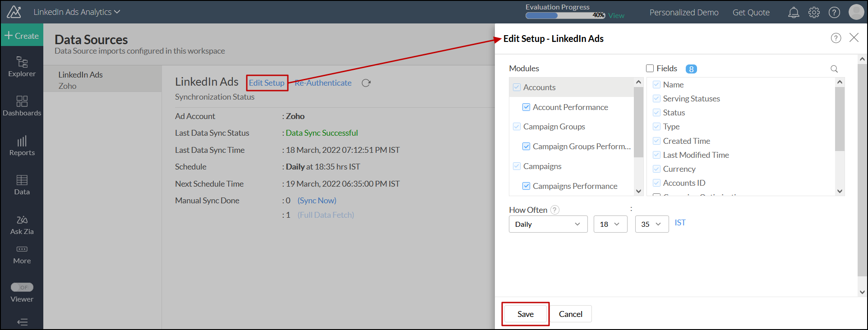
Task: Toggle the Account Performance module checkbox
Action: tap(526, 107)
